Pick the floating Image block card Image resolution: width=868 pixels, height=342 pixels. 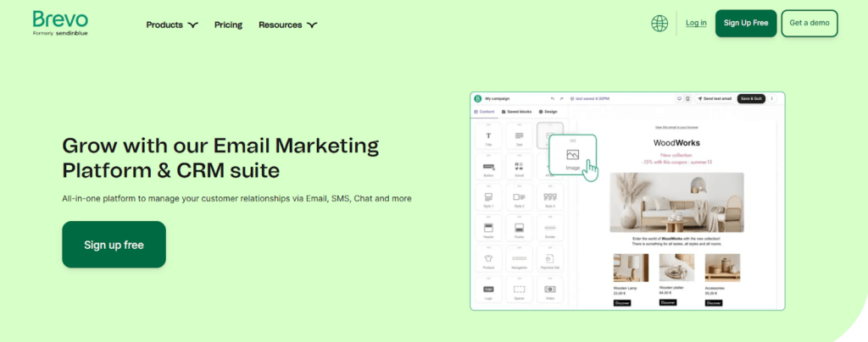573,155
